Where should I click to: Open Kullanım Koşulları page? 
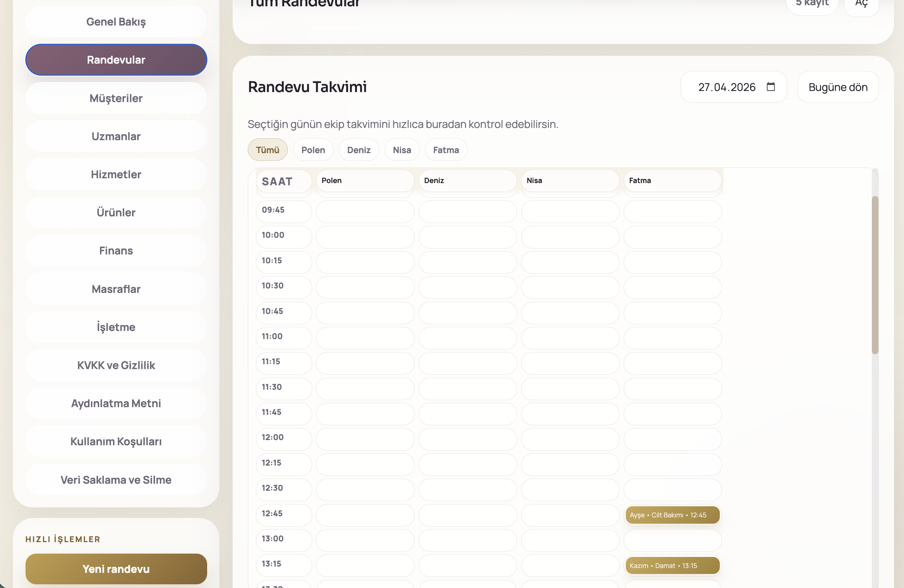pos(116,442)
